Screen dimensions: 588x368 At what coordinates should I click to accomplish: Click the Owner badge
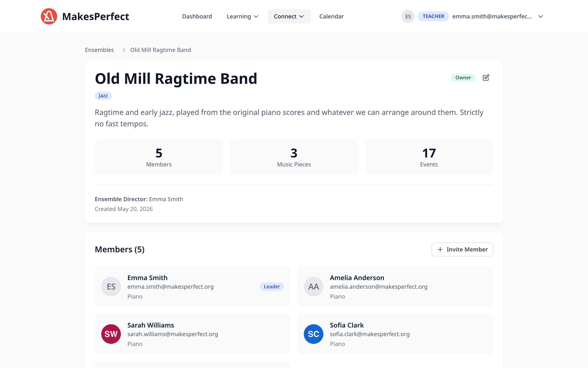463,78
